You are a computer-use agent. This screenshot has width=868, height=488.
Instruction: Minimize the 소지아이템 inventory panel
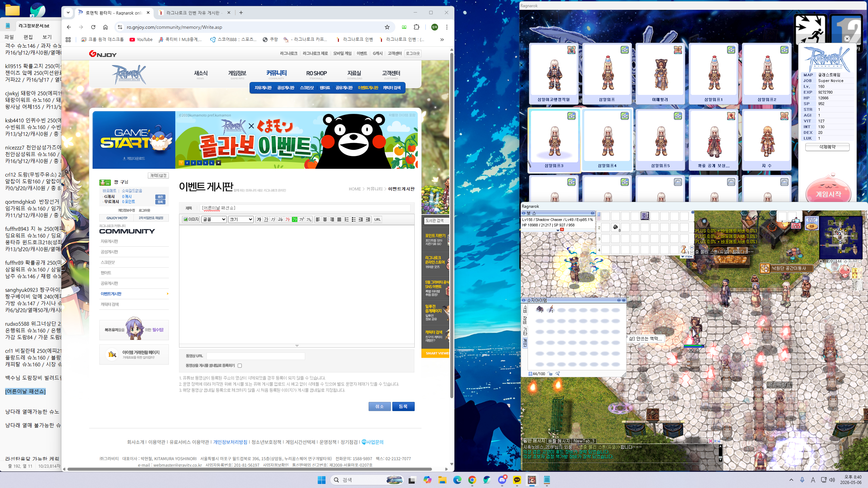619,300
